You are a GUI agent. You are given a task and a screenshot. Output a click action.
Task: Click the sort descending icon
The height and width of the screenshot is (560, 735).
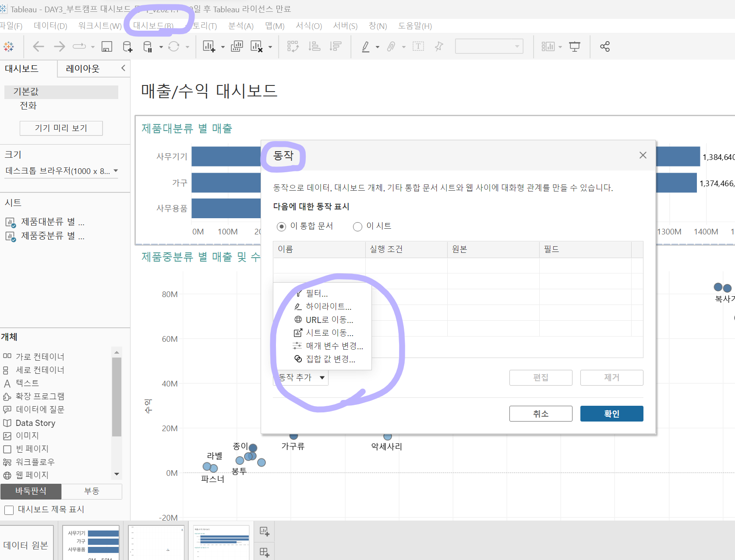click(336, 46)
